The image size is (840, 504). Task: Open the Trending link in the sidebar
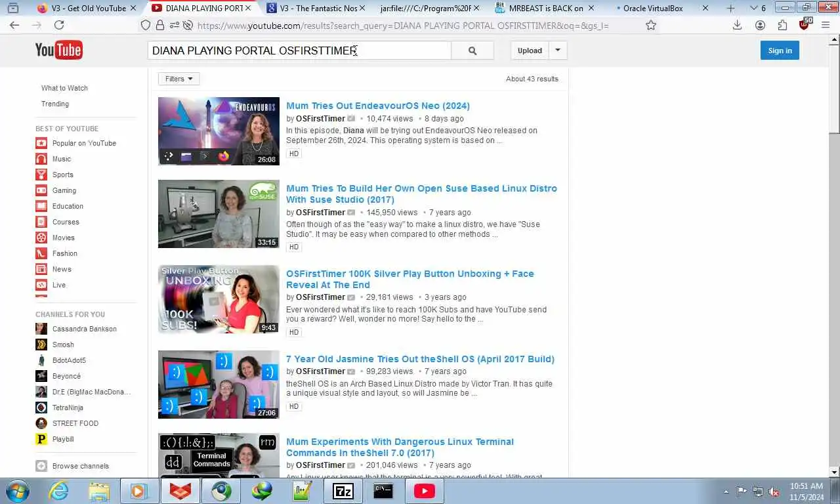[55, 104]
